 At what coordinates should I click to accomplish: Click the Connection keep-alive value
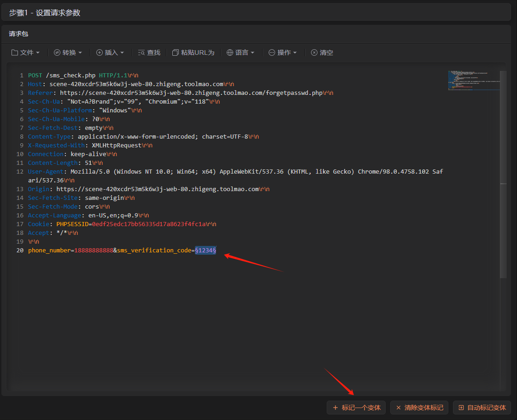[88, 154]
